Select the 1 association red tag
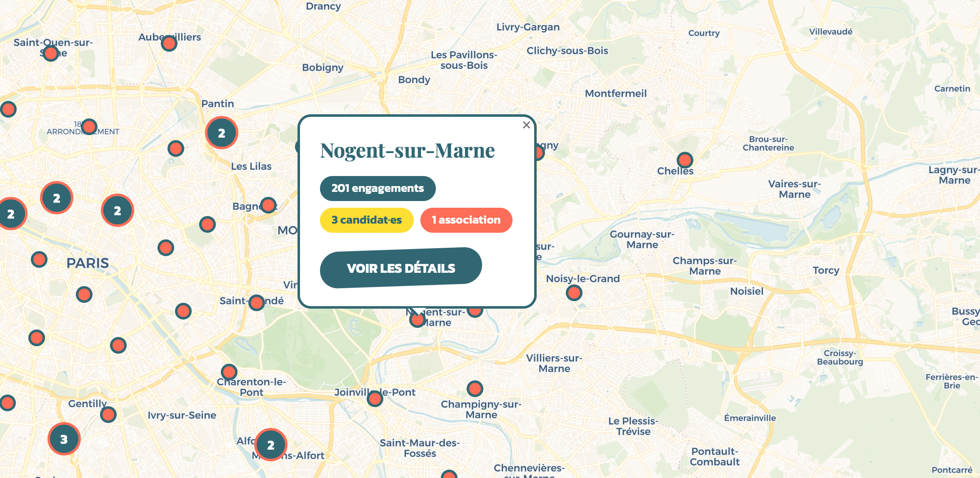This screenshot has height=478, width=980. point(466,220)
